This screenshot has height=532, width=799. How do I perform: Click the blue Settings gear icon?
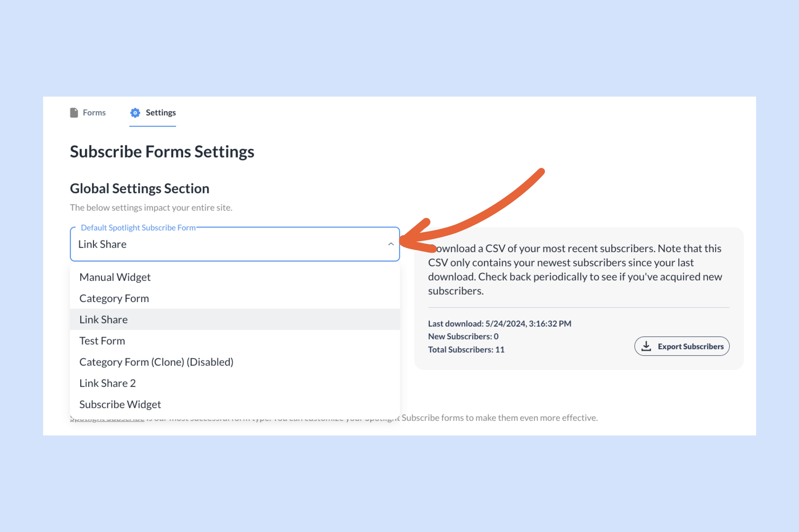(x=135, y=112)
